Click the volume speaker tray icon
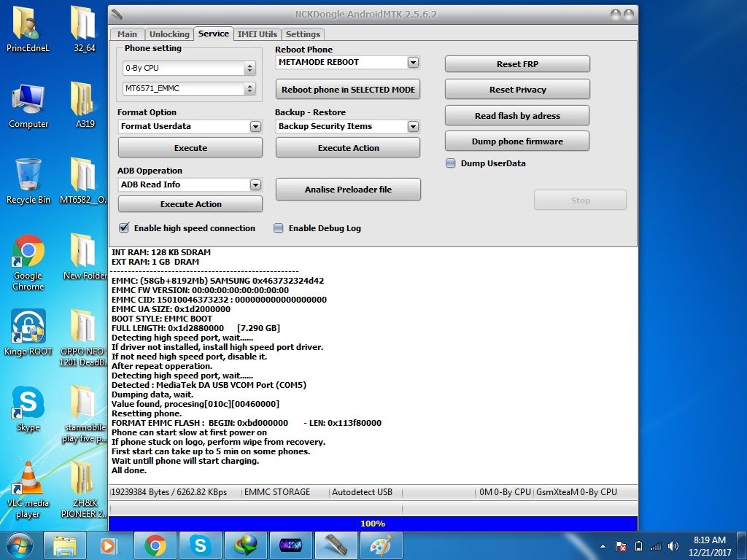The width and height of the screenshot is (747, 560). [673, 545]
